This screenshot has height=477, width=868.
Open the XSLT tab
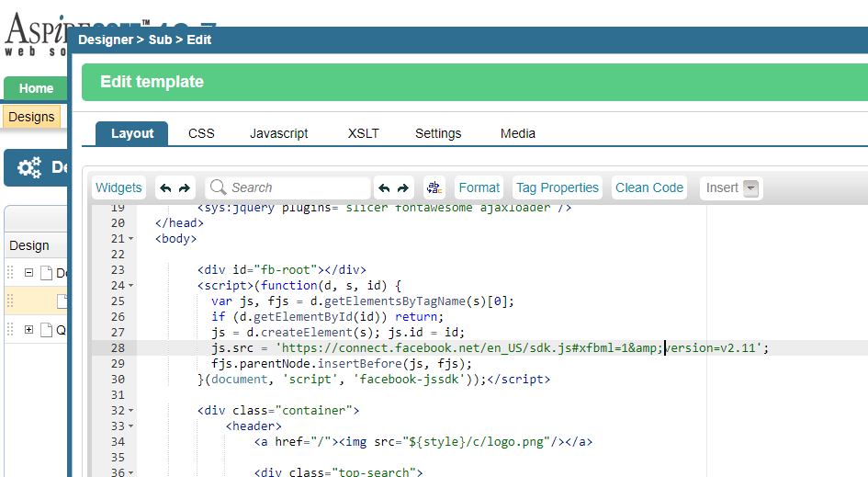(x=363, y=133)
